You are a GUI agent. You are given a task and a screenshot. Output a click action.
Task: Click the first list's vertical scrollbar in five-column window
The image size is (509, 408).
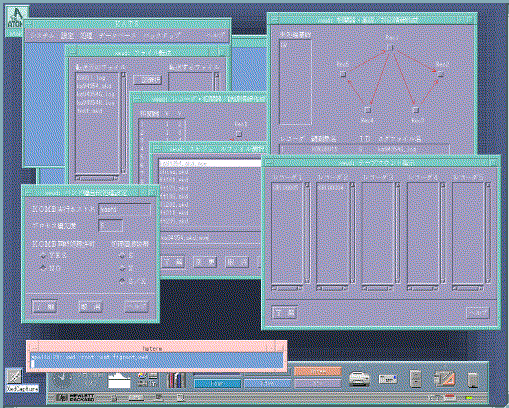tap(307, 233)
